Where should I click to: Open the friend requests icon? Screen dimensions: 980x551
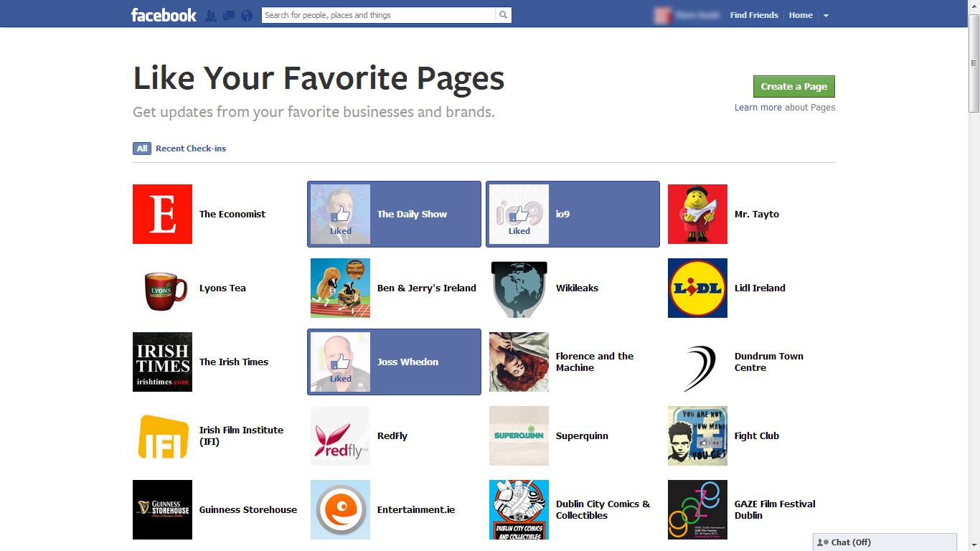click(x=211, y=15)
